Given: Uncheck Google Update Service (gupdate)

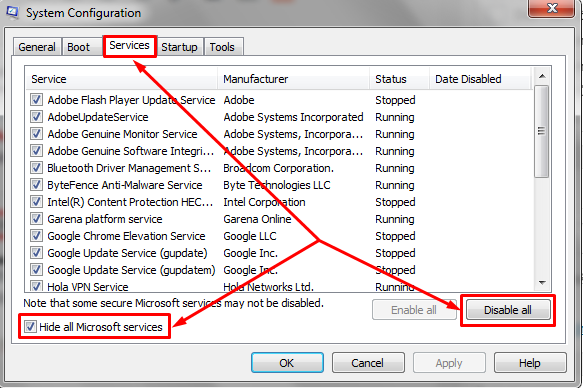Looking at the screenshot, I should 36,253.
